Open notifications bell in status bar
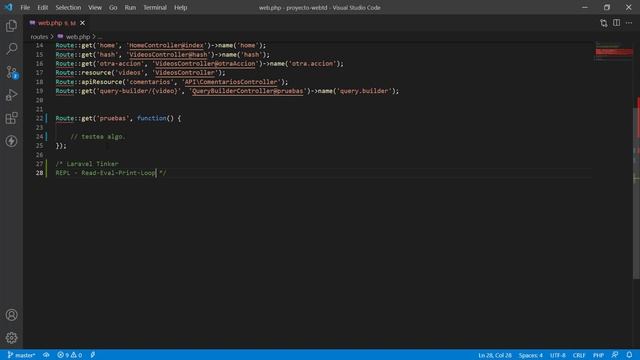This screenshot has width=640, height=360. point(629,355)
